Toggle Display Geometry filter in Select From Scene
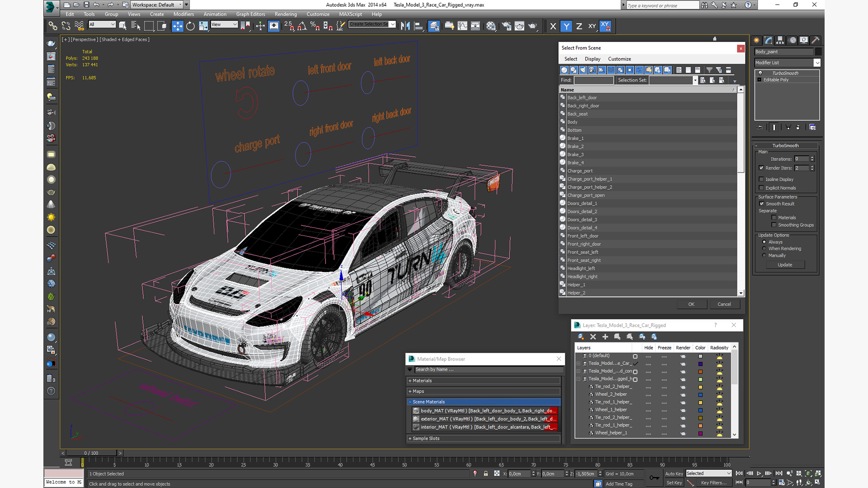The width and height of the screenshot is (868, 488). tap(564, 70)
